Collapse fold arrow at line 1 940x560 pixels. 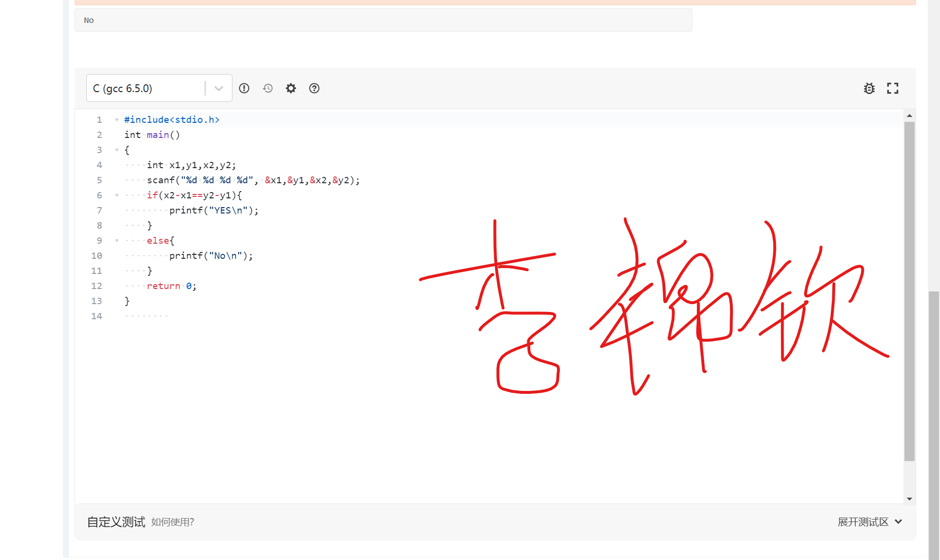(117, 120)
